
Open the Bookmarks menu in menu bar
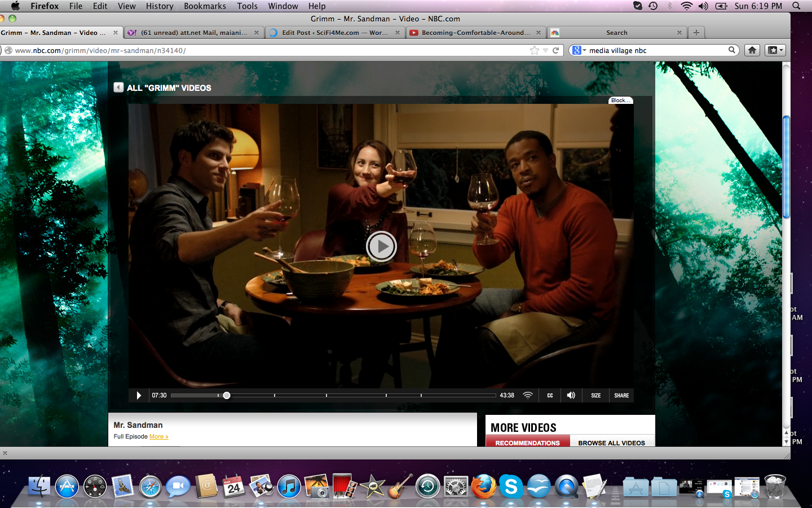(205, 6)
